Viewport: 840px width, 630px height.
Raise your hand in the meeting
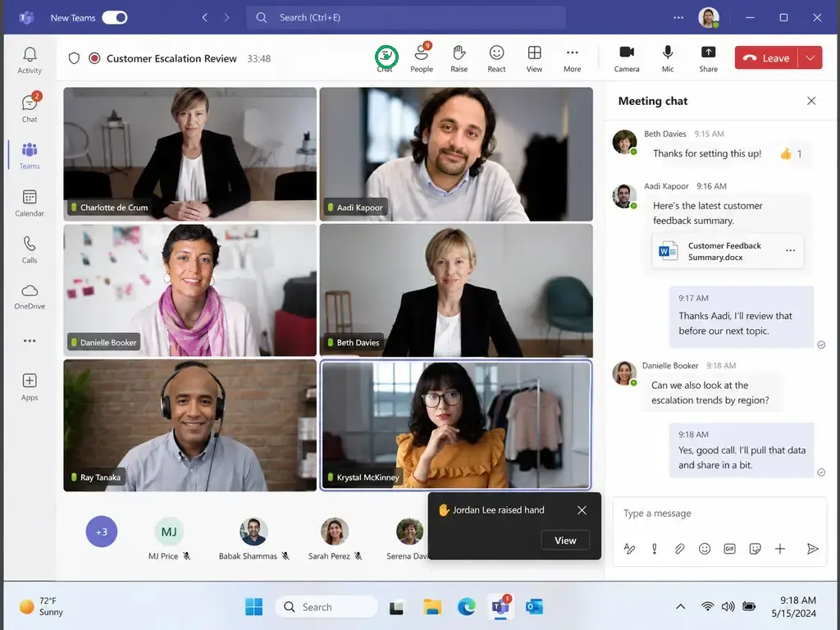[459, 58]
